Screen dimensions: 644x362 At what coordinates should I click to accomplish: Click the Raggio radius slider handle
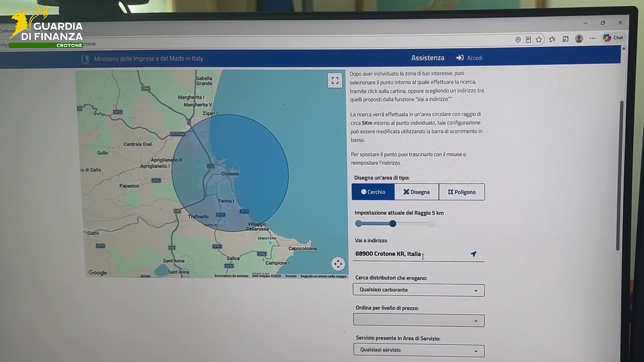(393, 224)
